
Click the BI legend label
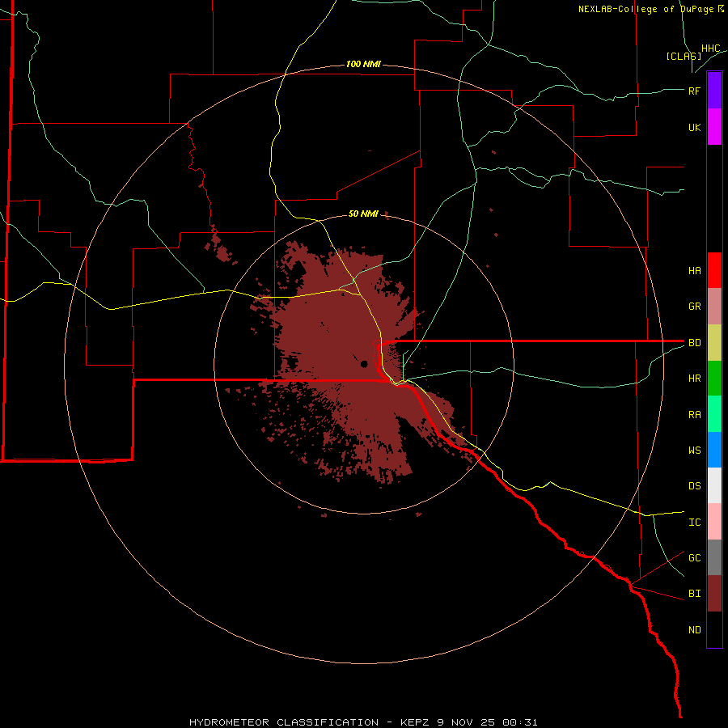694,594
